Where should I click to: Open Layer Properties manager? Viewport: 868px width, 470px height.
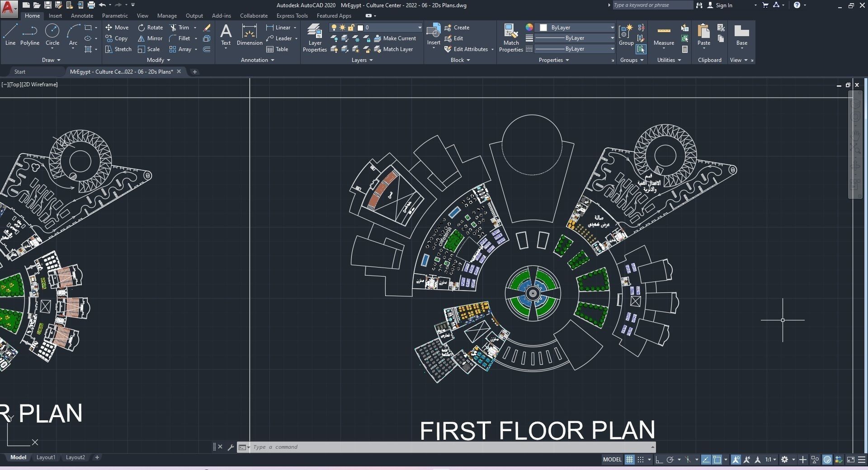click(315, 38)
